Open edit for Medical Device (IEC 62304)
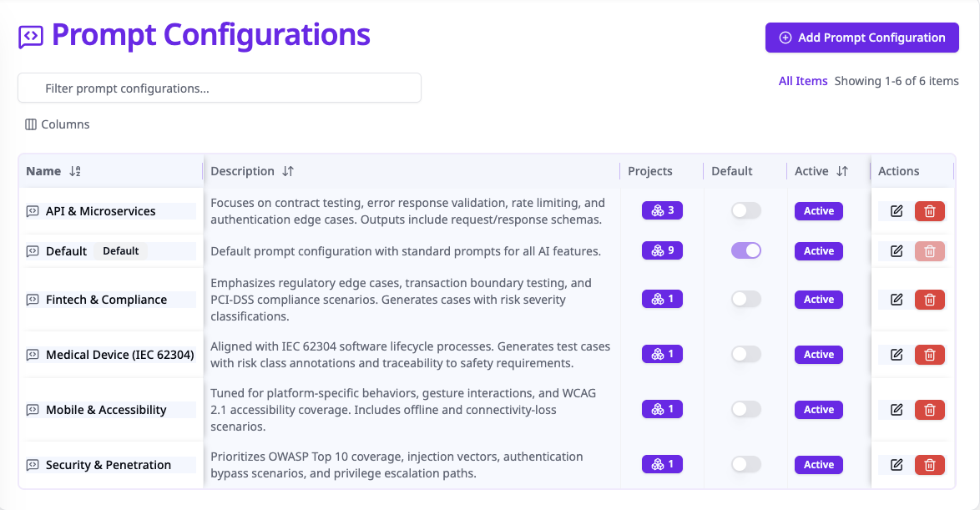This screenshot has width=980, height=510. tap(897, 355)
